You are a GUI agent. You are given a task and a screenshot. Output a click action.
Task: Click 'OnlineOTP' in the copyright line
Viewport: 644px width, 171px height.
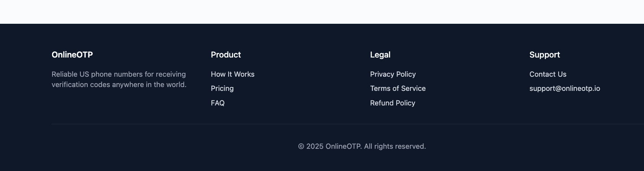tap(343, 146)
